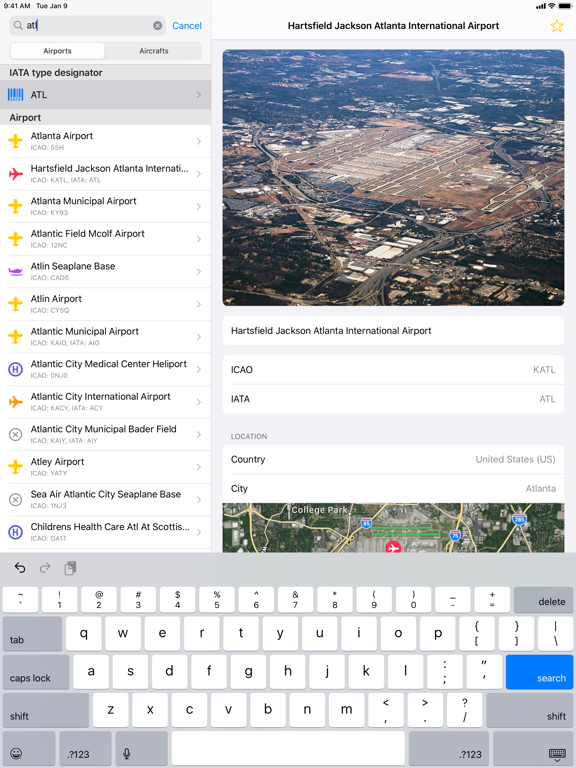Tap the favorite star icon
576x768 pixels.
(x=556, y=25)
